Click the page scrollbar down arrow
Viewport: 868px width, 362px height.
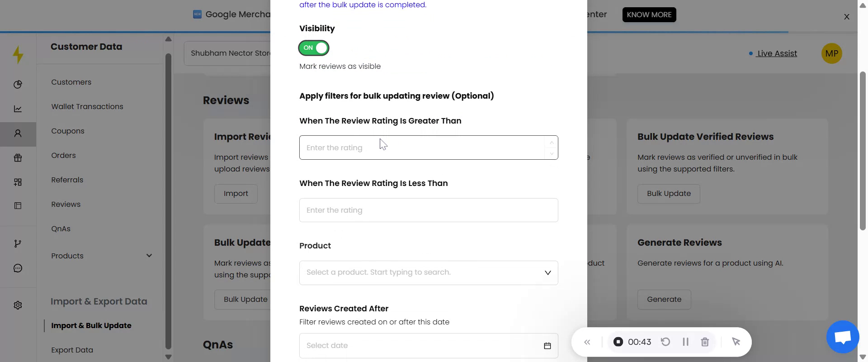click(x=863, y=357)
